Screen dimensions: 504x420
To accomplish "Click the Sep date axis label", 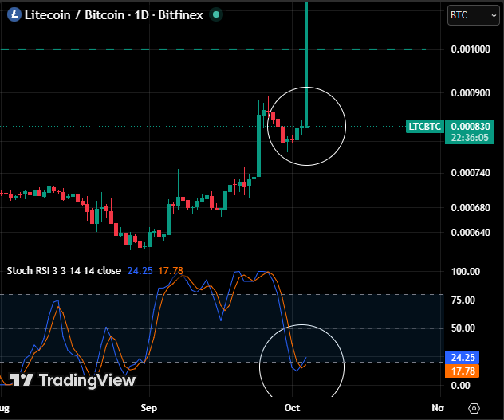I will [149, 408].
